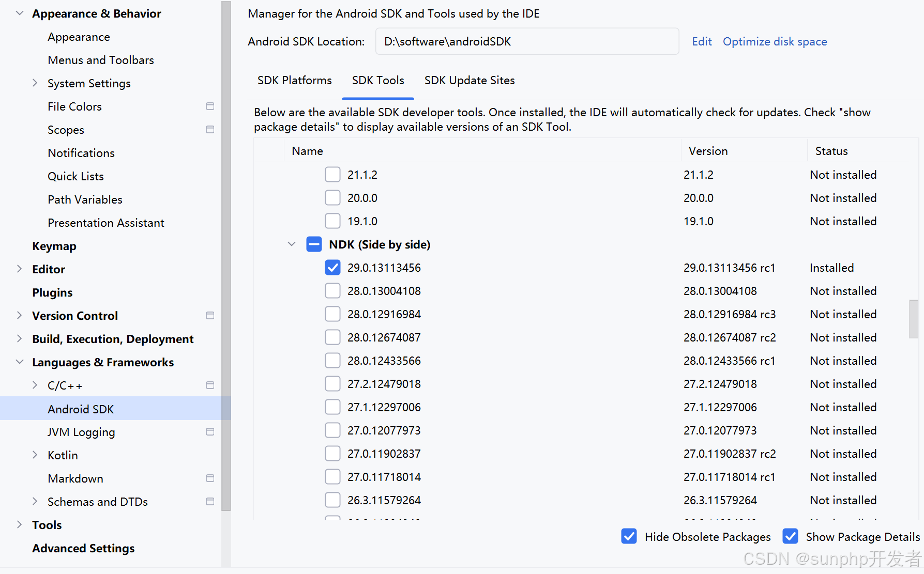Open the SDK Update Sites tab
Image resolution: width=924 pixels, height=574 pixels.
pyautogui.click(x=469, y=80)
